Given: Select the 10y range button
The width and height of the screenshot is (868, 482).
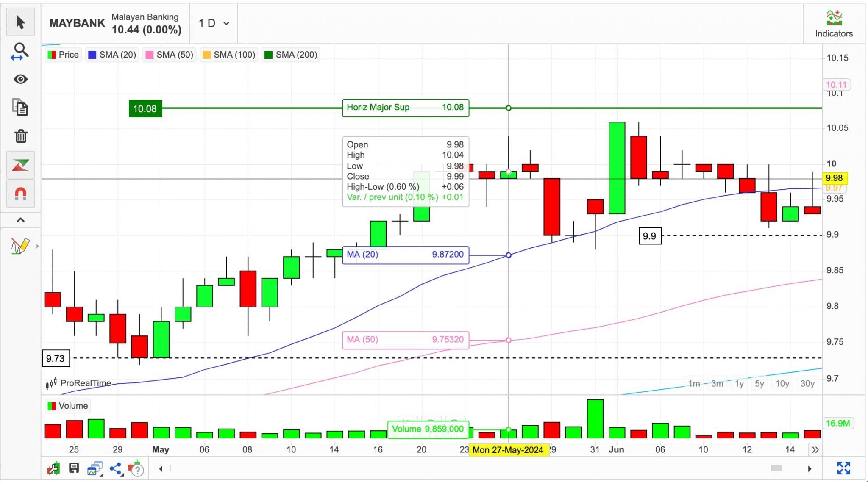Looking at the screenshot, I should 782,383.
